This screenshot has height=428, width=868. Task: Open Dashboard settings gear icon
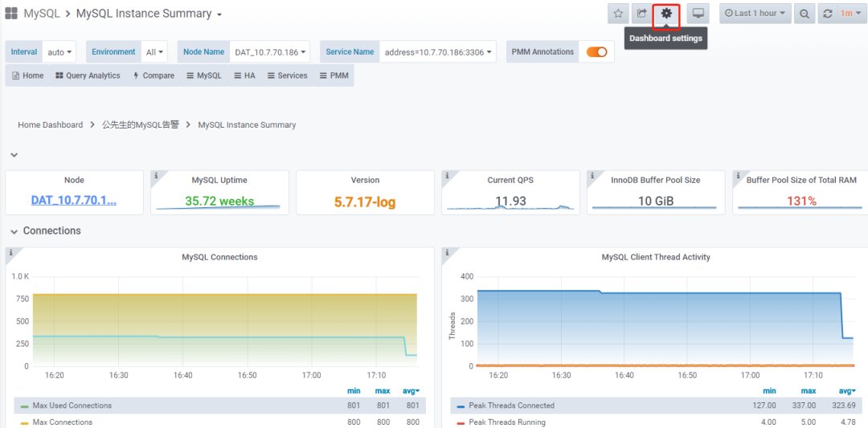click(666, 14)
